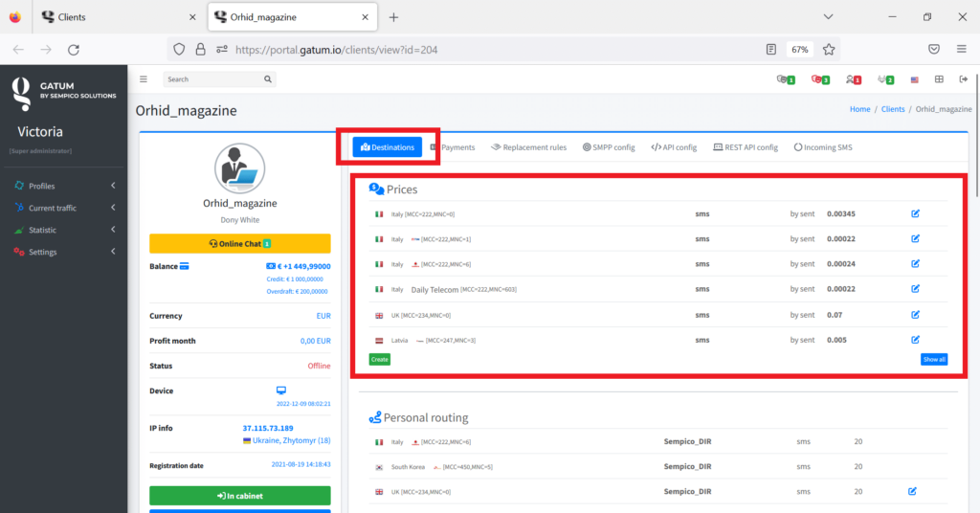Expand the Current traffic sidebar menu

pos(64,208)
